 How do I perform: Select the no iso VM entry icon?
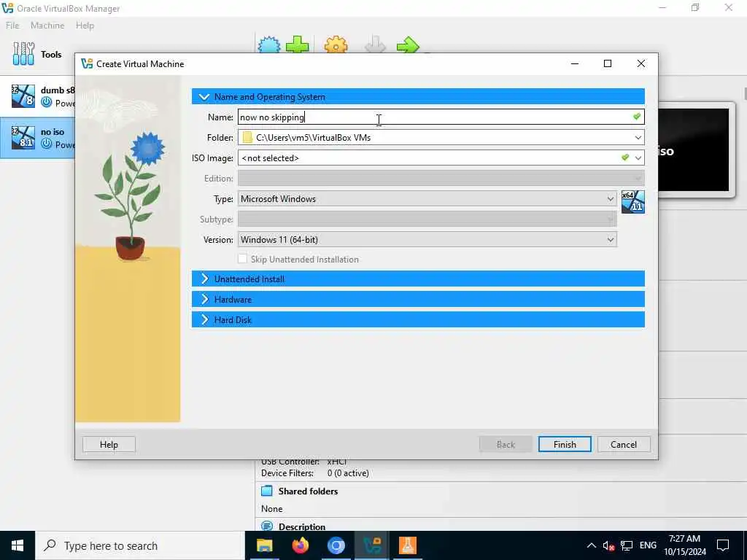point(23,138)
